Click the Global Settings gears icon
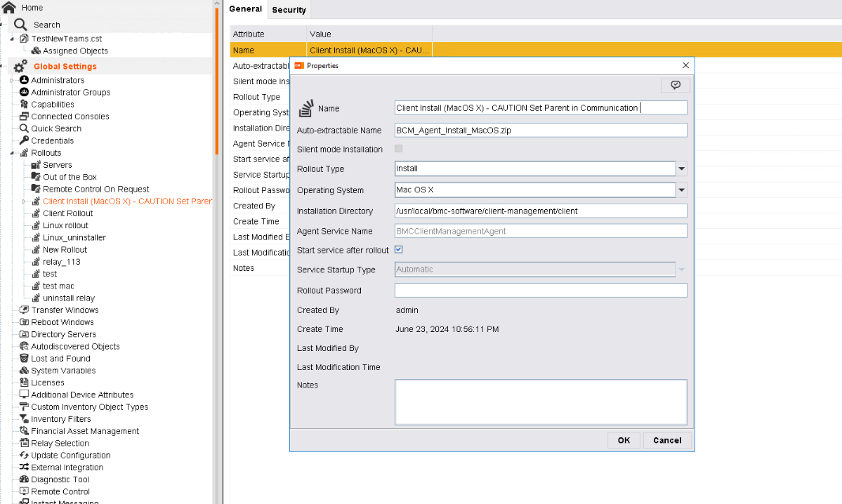 point(20,66)
